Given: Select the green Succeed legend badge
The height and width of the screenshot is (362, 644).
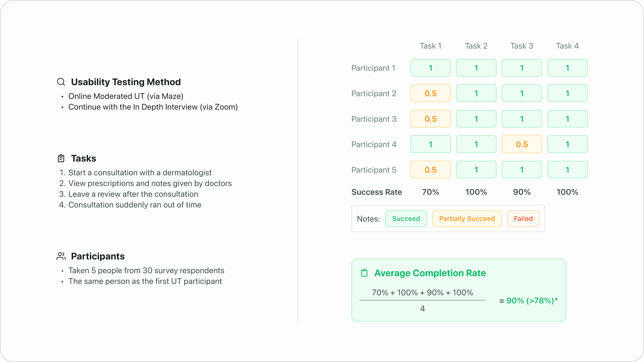Looking at the screenshot, I should pyautogui.click(x=406, y=219).
